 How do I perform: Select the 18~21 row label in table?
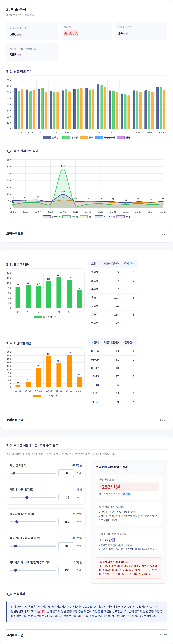[x=95, y=393]
